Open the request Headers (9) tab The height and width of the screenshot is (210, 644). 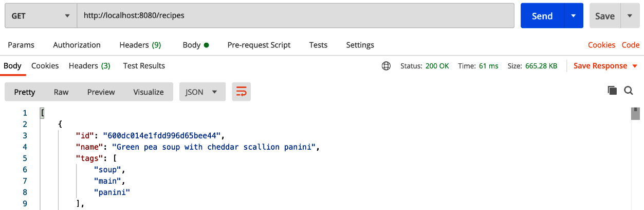click(x=140, y=45)
